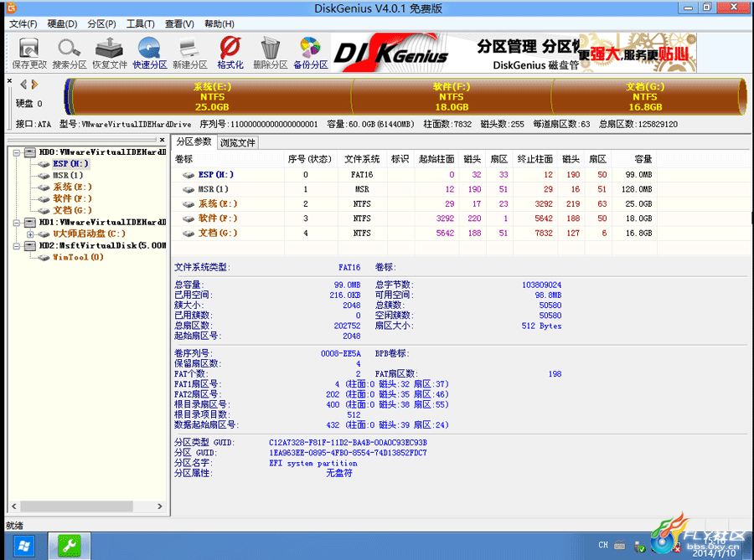The image size is (754, 560).
Task: Click the 删除分区 delete partition icon
Action: [x=271, y=54]
